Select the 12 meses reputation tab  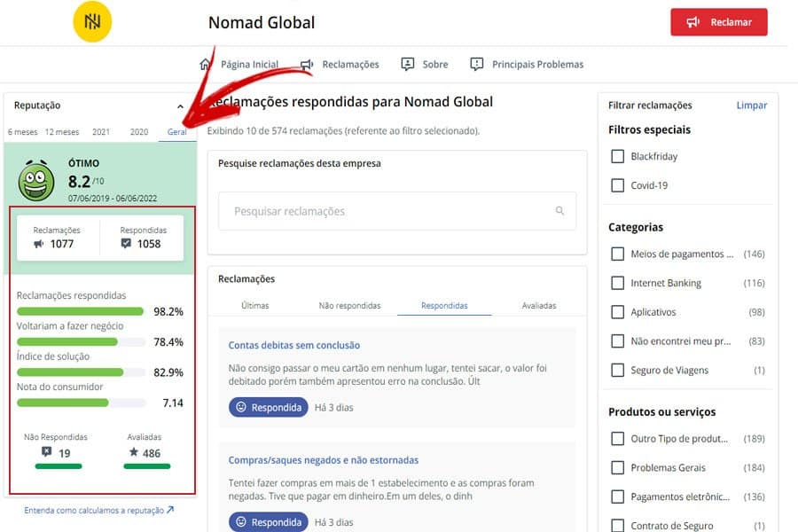(x=62, y=132)
